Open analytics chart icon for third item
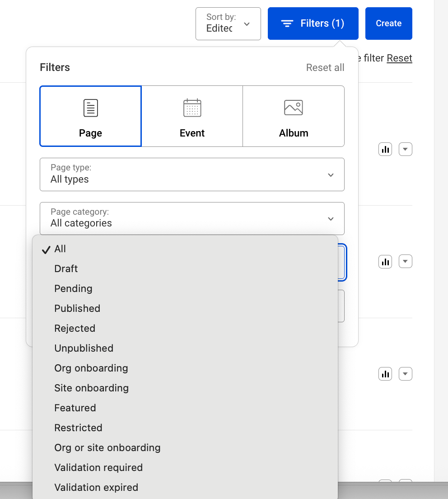 tap(385, 374)
